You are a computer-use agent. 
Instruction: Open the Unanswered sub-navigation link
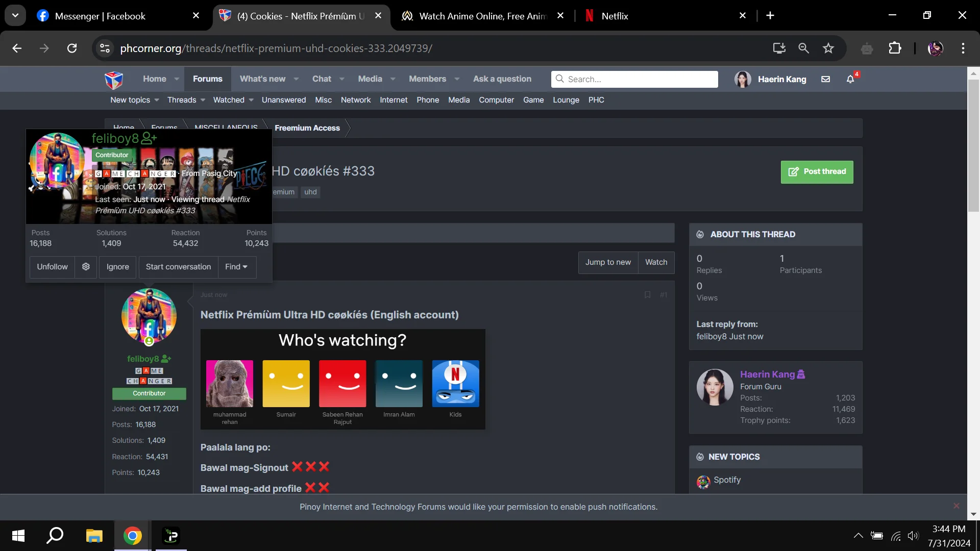(284, 100)
